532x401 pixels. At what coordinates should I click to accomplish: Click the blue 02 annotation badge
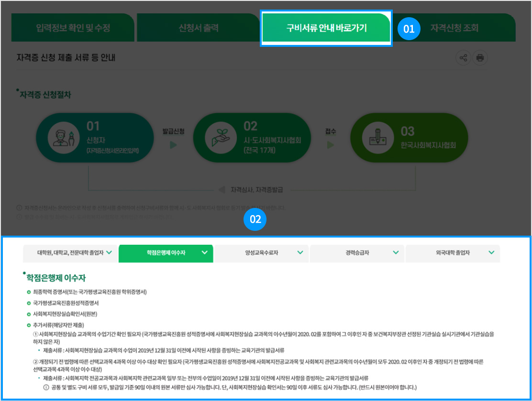pyautogui.click(x=255, y=219)
